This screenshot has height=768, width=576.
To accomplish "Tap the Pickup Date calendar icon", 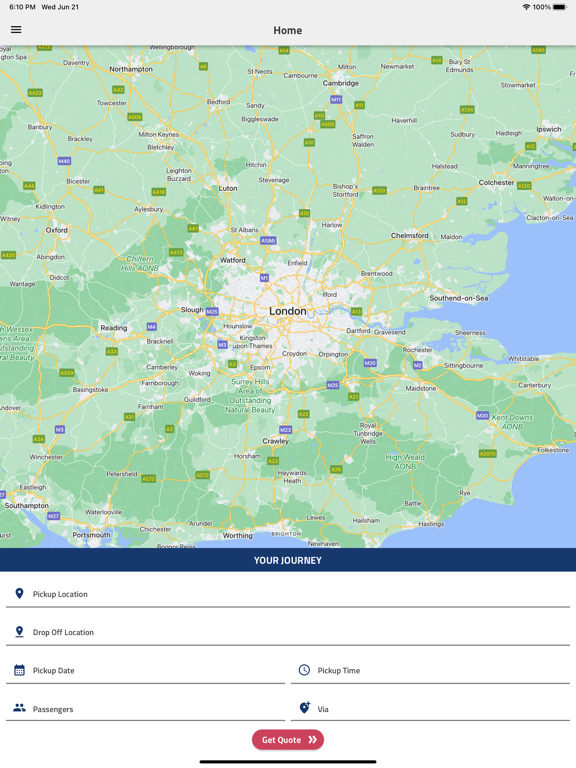I will [20, 670].
